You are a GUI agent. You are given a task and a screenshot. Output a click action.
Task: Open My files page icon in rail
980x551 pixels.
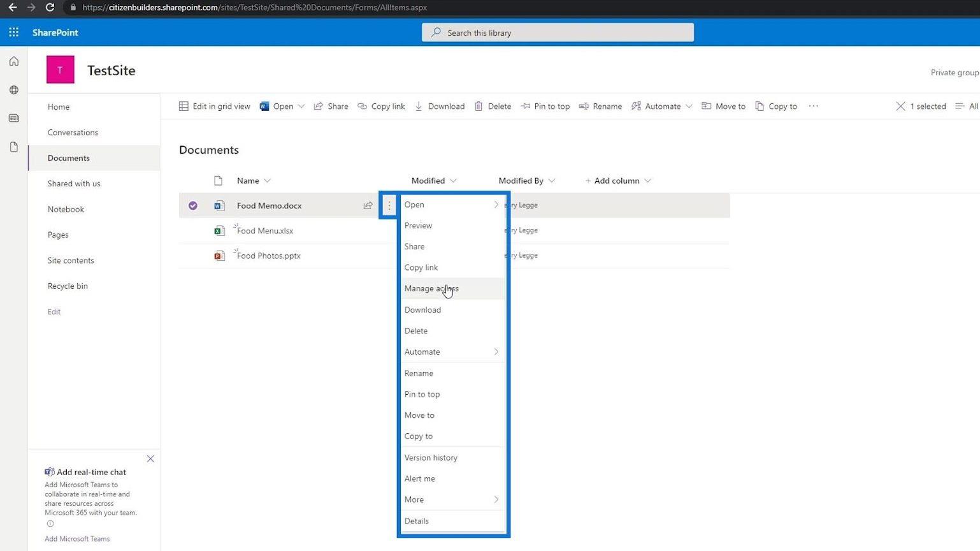click(14, 147)
